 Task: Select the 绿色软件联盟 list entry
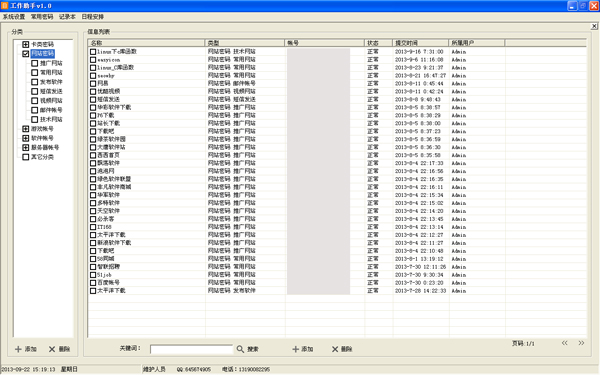[114, 179]
